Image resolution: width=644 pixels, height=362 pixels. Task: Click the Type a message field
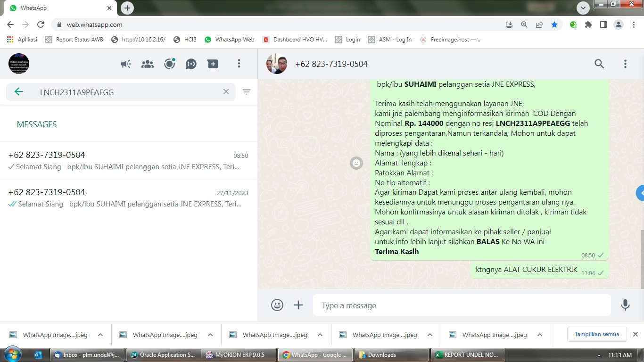click(462, 305)
